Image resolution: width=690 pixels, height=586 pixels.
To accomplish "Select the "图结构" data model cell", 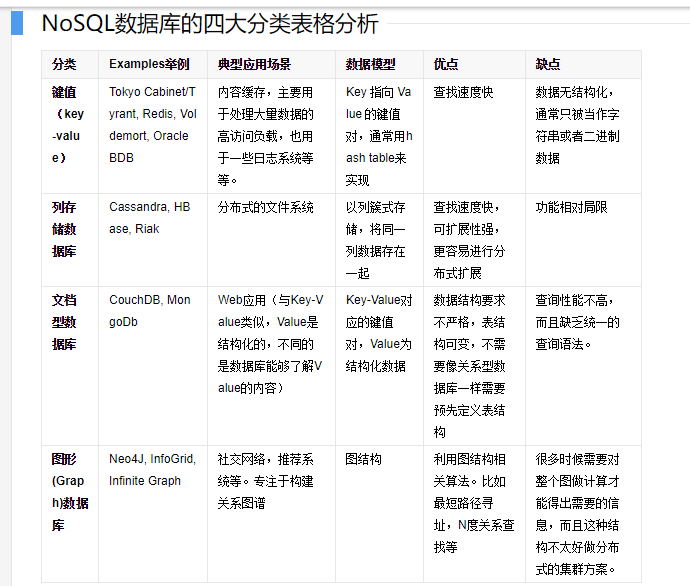I will [363, 460].
